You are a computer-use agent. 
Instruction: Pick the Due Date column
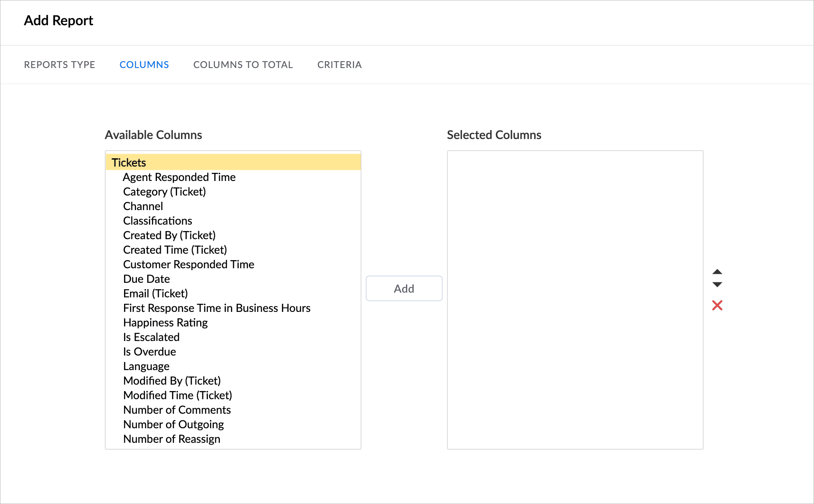click(147, 279)
